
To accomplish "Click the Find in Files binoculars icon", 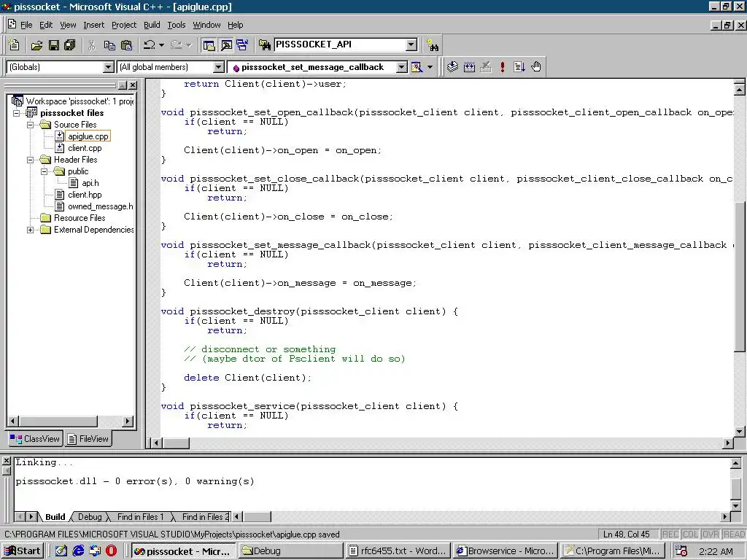I will pos(265,45).
